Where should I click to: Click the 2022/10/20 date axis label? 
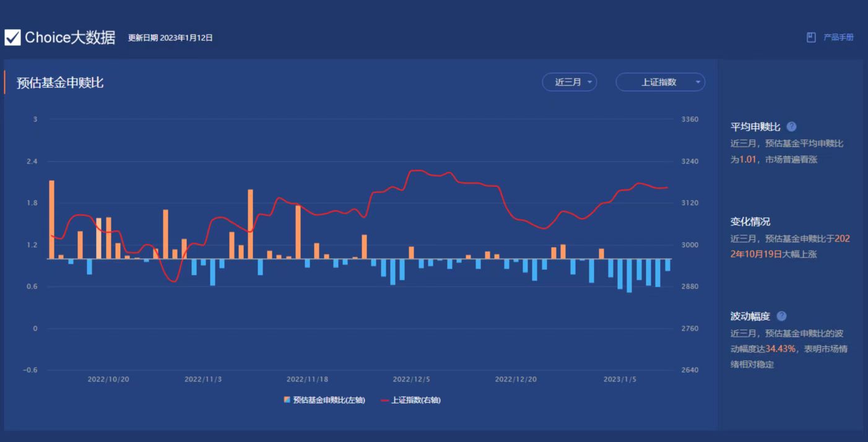pos(108,379)
